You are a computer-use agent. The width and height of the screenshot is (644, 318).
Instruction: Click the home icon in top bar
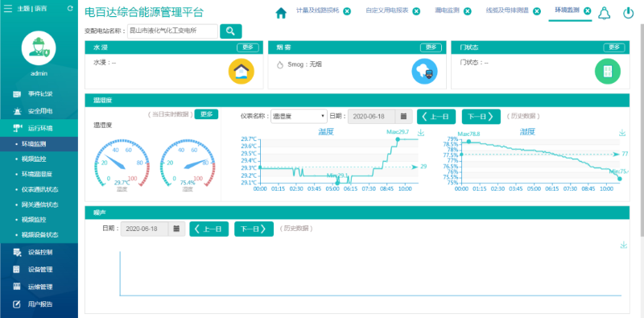click(281, 13)
